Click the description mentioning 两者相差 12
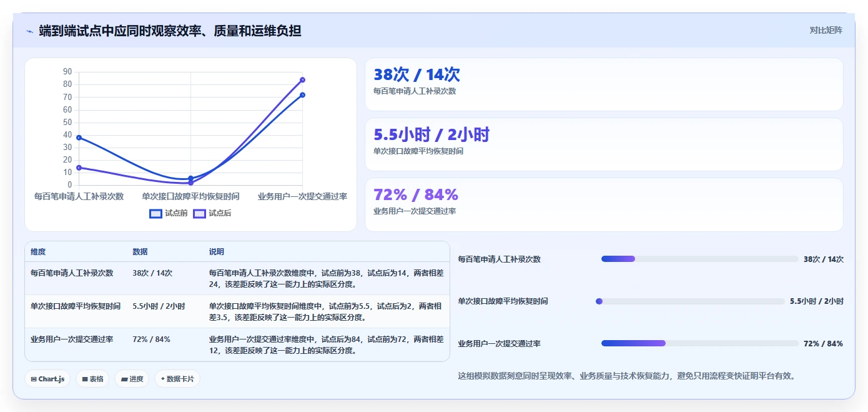This screenshot has height=412, width=868. 326,345
